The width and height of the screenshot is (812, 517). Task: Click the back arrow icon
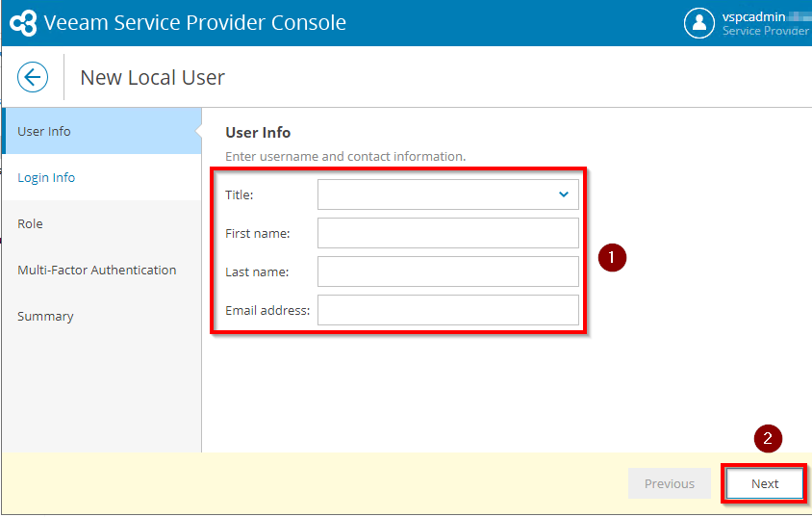[x=33, y=77]
